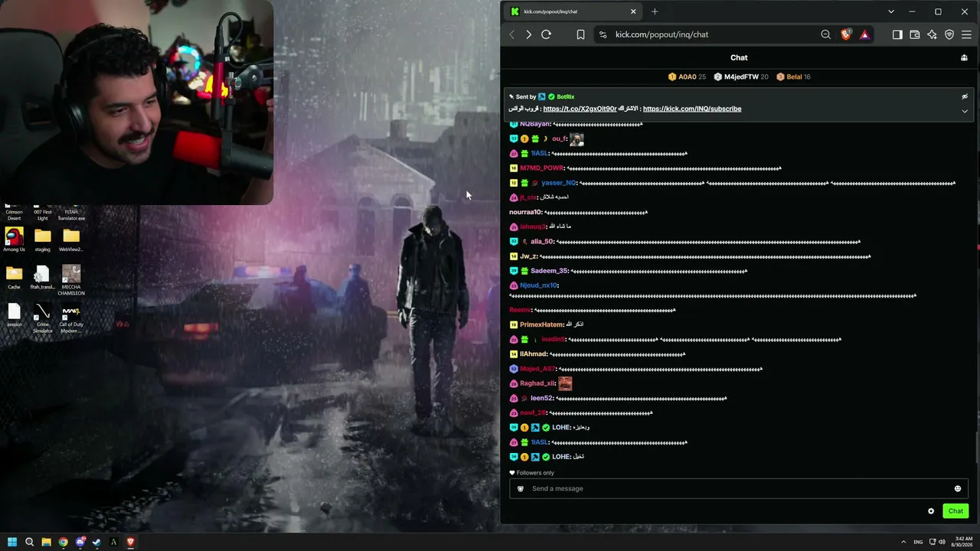Select Crime Simulator desktop shortcut

(x=43, y=318)
